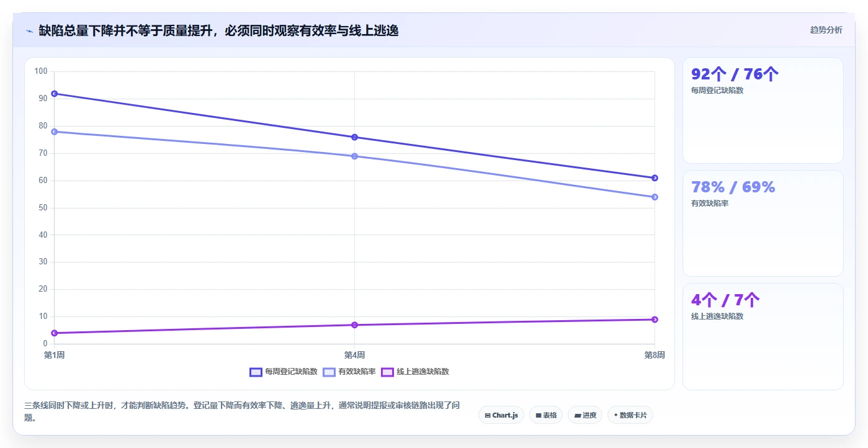Click the 4个 / 7个 stat value
The image size is (868, 448).
coord(725,300)
